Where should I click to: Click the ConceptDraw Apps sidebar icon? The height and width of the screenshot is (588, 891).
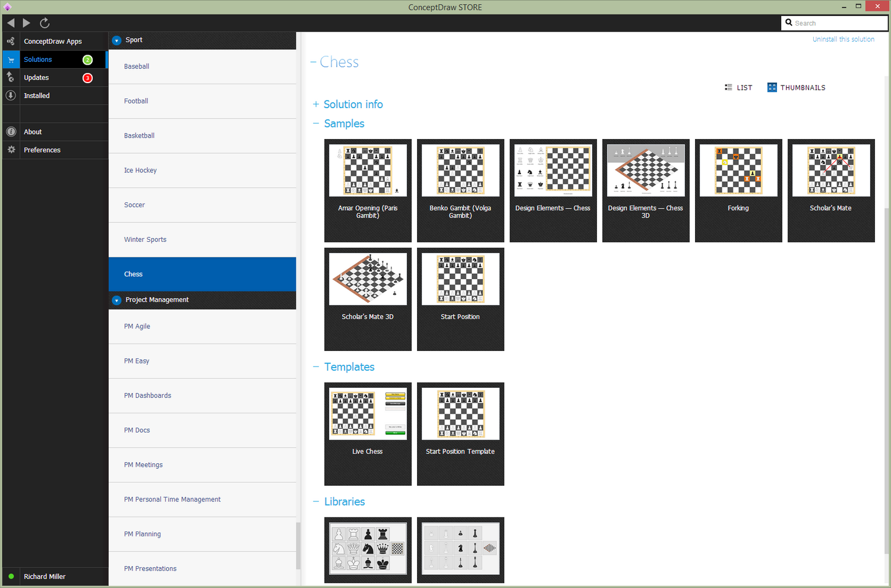point(11,41)
